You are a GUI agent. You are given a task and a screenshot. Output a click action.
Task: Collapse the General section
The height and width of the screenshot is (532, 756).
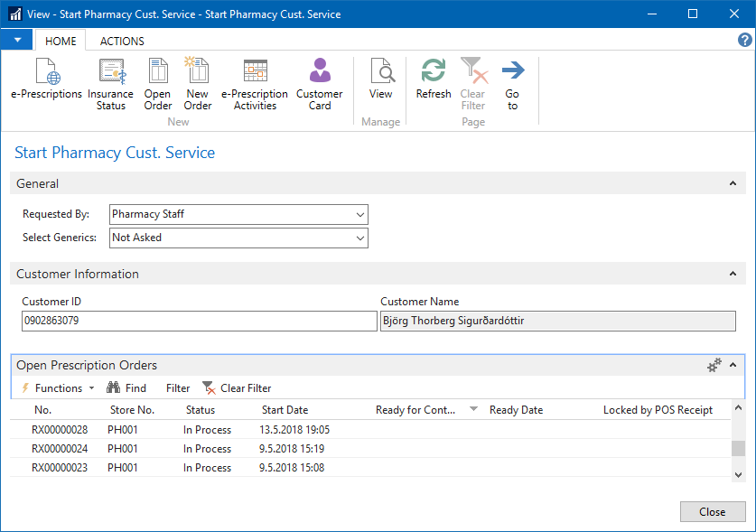pos(733,183)
